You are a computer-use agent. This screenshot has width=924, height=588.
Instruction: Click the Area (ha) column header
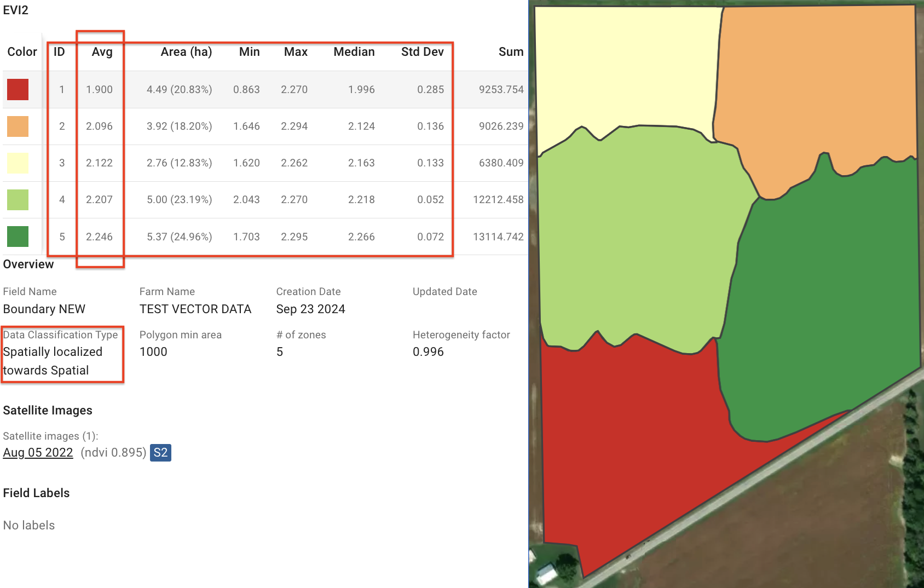(186, 52)
